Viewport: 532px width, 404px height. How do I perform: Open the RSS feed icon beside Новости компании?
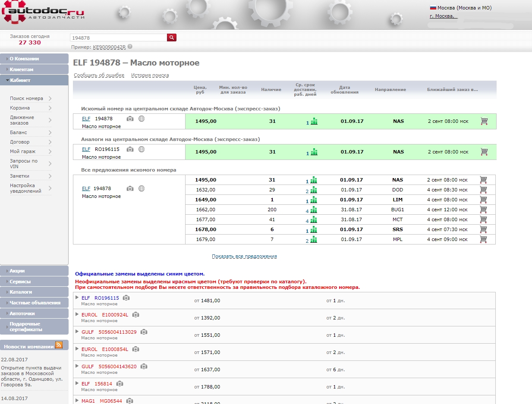pos(59,345)
